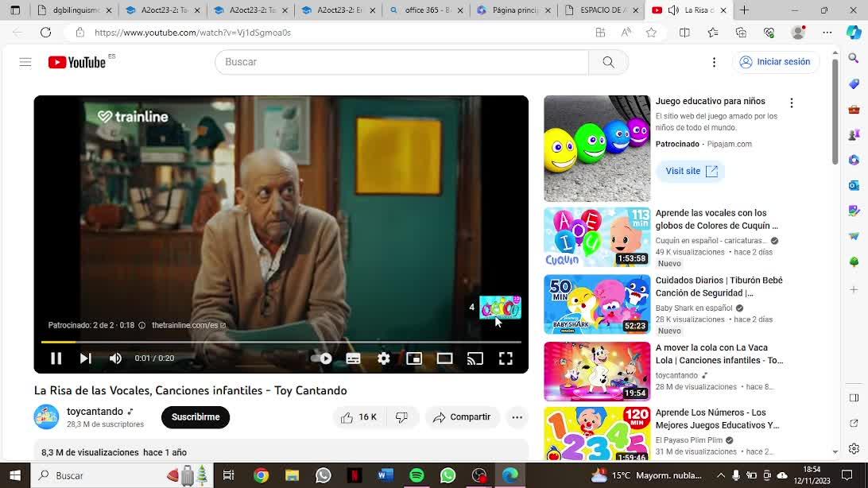Toggle subtitles with the captions icon
868x488 pixels.
[353, 358]
